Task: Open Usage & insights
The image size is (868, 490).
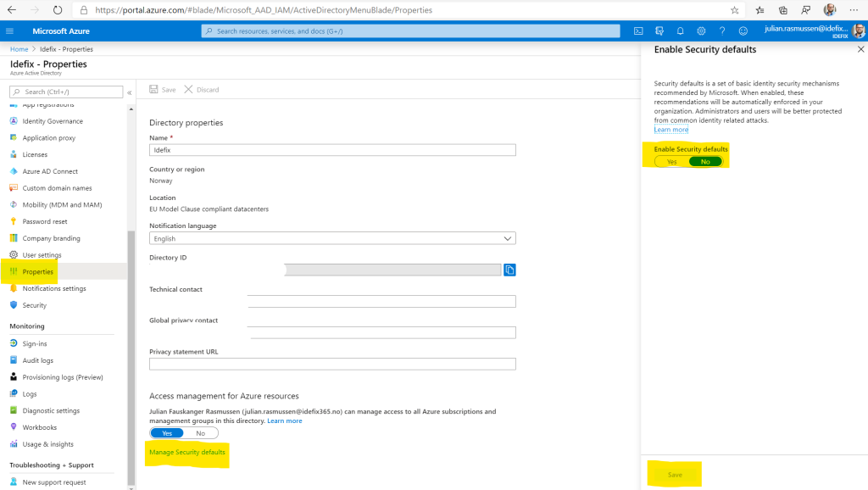Action: [x=47, y=444]
